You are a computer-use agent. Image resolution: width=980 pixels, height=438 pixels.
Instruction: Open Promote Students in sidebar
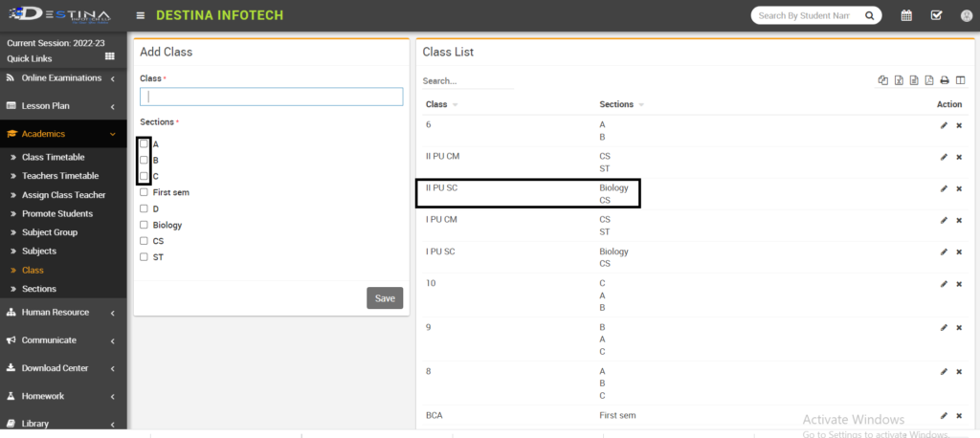click(x=57, y=213)
